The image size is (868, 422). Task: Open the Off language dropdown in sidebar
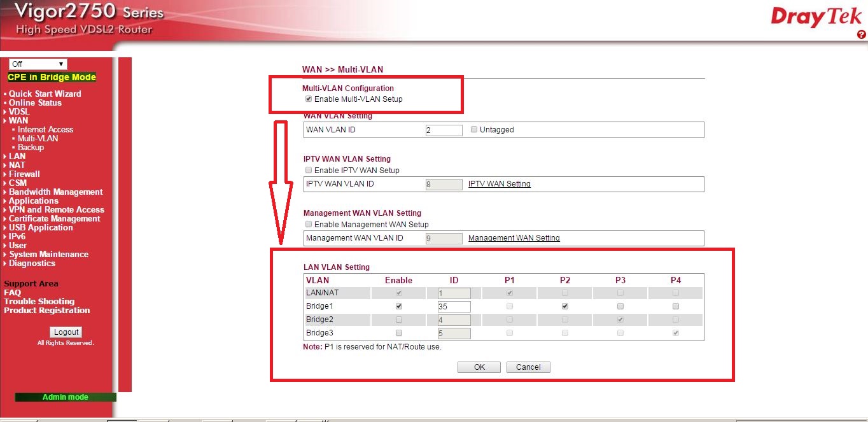(38, 64)
